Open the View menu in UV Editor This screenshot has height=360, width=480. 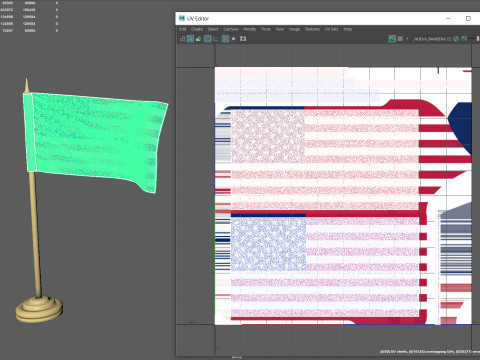pyautogui.click(x=280, y=29)
